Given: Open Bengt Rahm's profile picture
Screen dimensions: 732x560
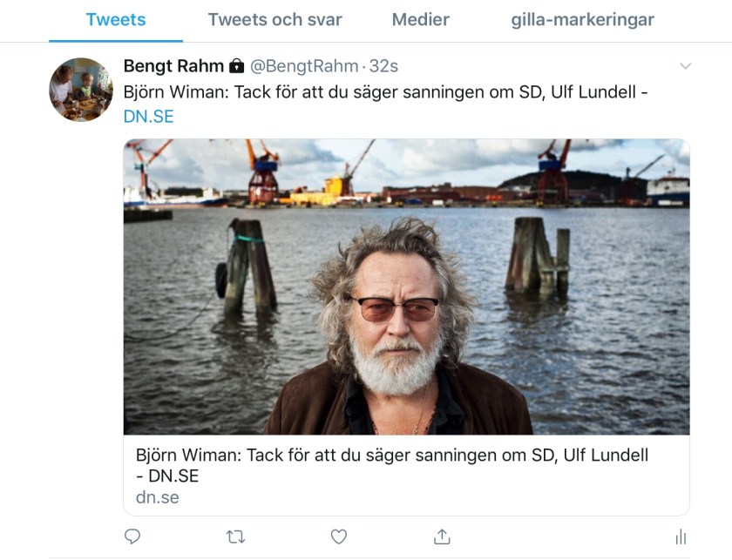Looking at the screenshot, I should pos(81,90).
